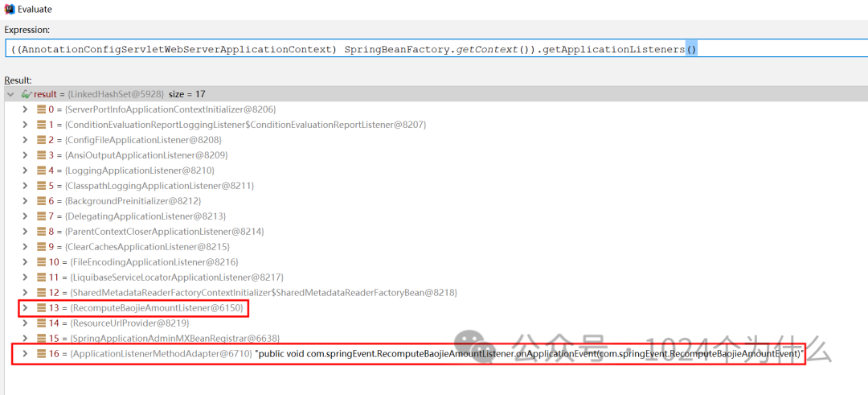Click the {LinkedHashSet@5928} size = 17 text
868x395 pixels.
(136, 94)
